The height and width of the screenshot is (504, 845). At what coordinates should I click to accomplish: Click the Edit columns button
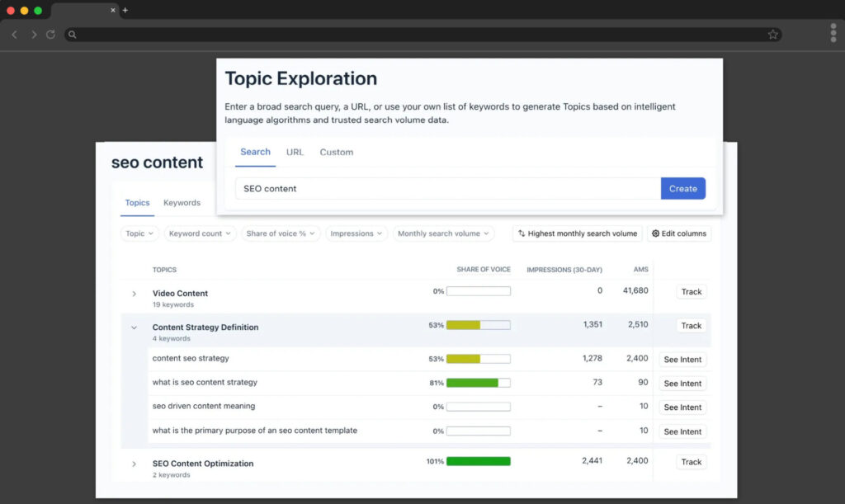679,233
